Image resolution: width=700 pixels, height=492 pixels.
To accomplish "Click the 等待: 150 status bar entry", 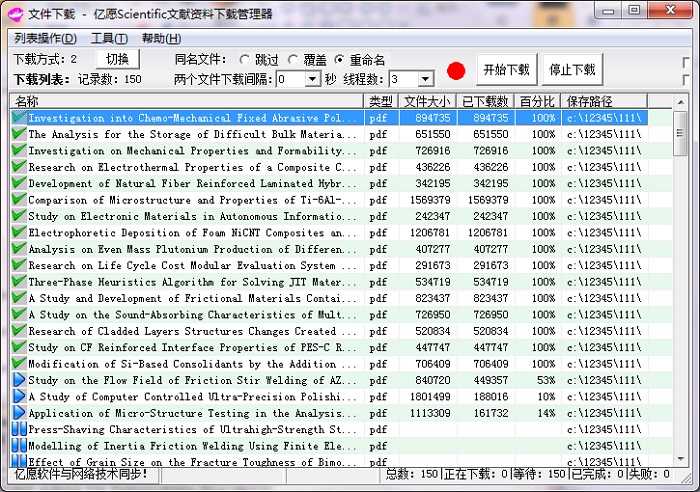I will click(539, 474).
